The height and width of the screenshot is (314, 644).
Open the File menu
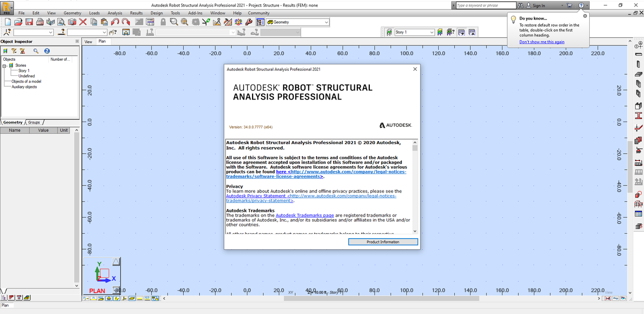[22, 13]
